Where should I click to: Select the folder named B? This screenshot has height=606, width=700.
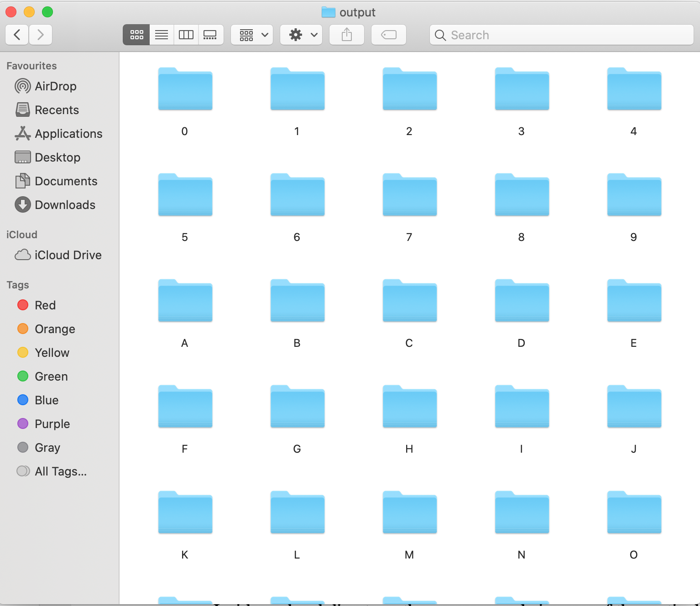[x=298, y=301]
